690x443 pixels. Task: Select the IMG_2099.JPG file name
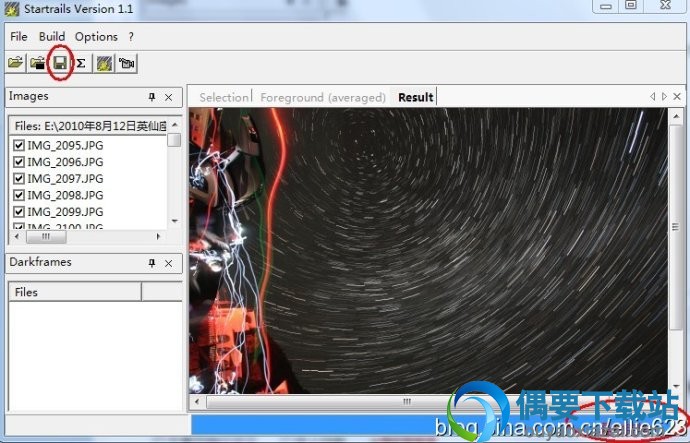[x=65, y=212]
